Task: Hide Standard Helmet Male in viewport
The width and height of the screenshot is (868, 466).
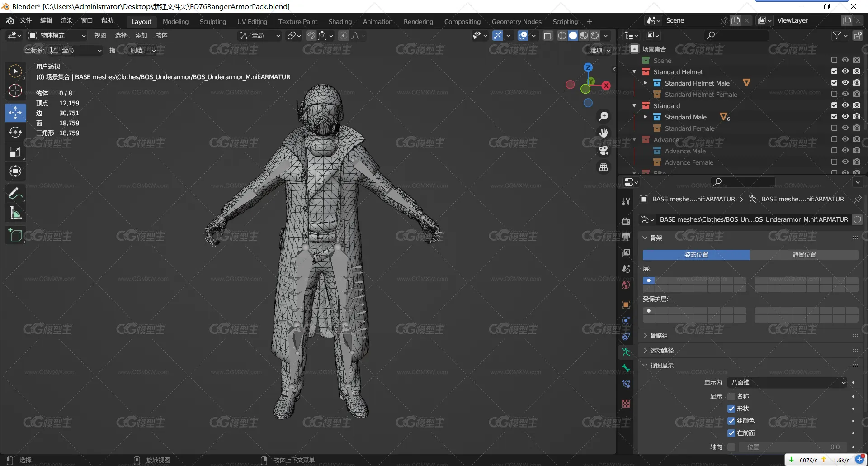Action: pyautogui.click(x=845, y=83)
